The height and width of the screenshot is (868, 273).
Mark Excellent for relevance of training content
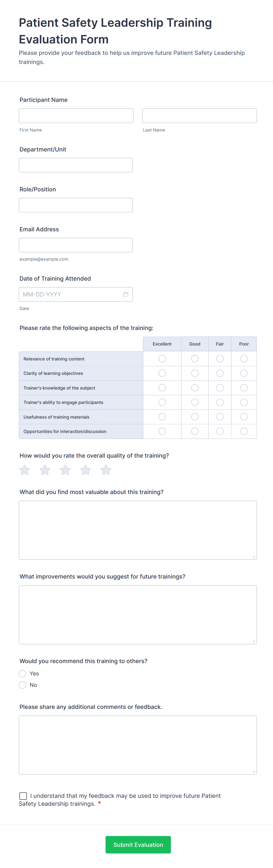162,358
